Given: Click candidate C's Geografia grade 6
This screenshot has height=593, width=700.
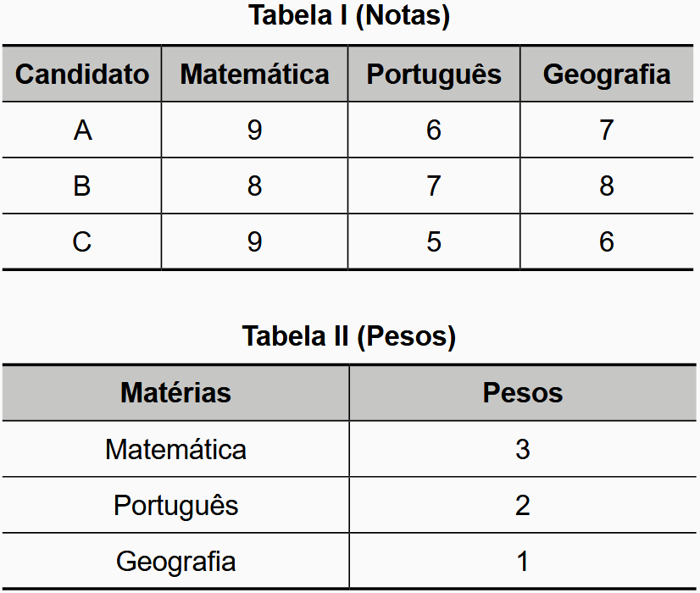Looking at the screenshot, I should (x=606, y=242).
